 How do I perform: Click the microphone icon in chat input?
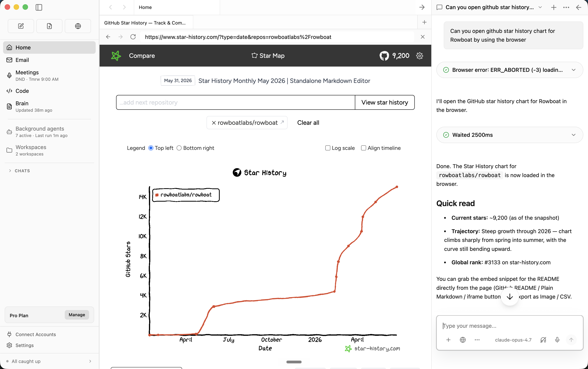coord(557,340)
